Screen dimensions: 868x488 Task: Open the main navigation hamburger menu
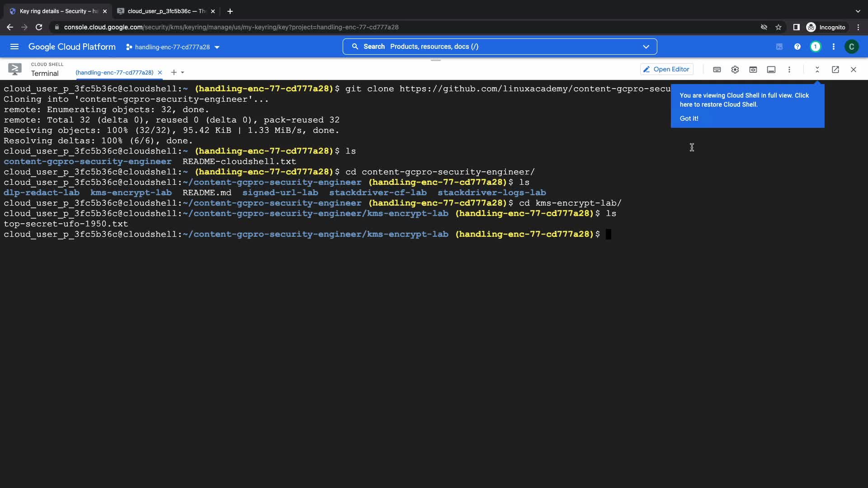point(14,47)
